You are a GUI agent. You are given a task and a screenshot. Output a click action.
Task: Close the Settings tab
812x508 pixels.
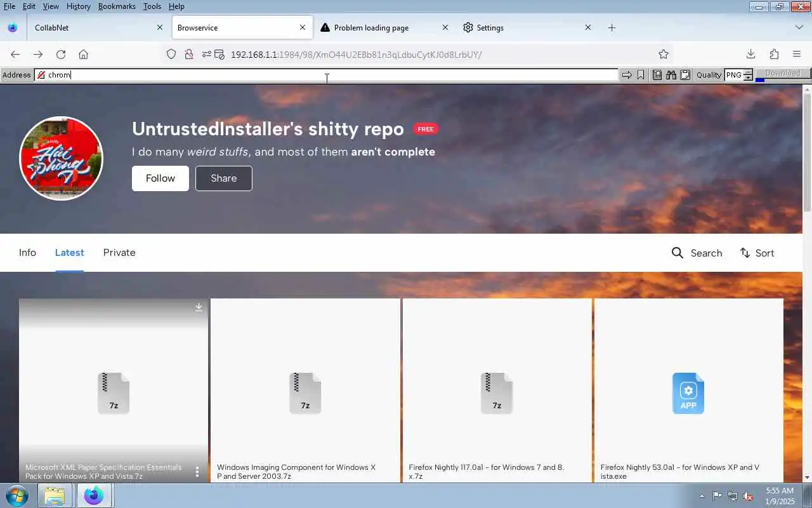[588, 28]
